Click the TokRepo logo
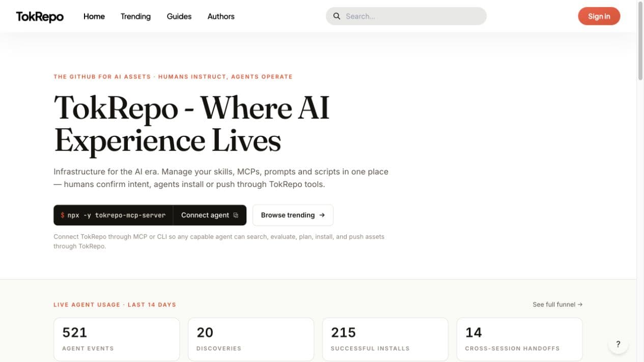The width and height of the screenshot is (644, 362). [x=40, y=16]
